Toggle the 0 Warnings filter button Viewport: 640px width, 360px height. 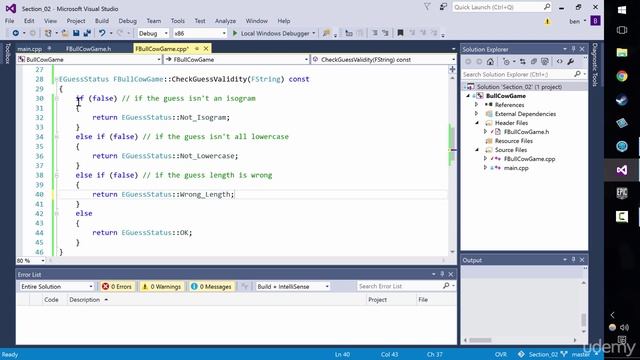(x=161, y=287)
